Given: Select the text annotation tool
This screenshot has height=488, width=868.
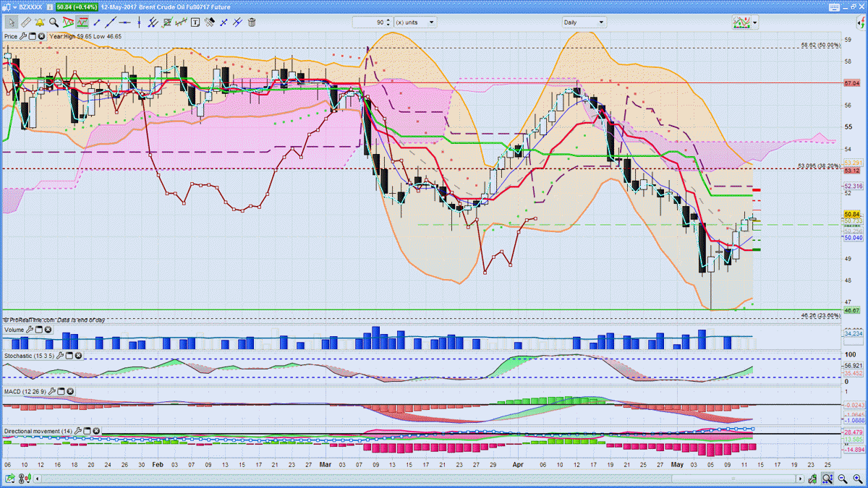Looking at the screenshot, I should coord(195,22).
